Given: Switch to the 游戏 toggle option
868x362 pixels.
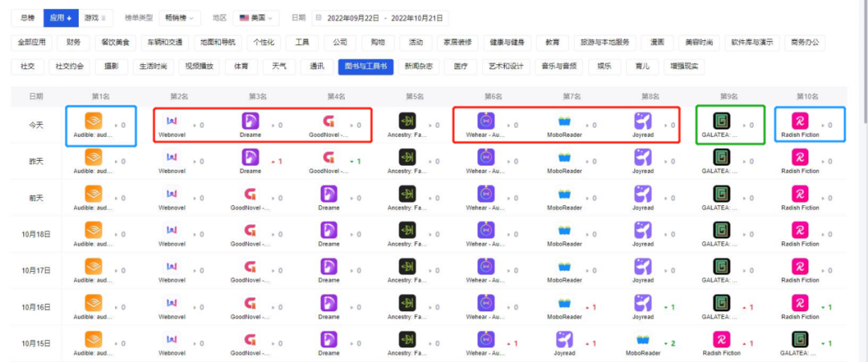Looking at the screenshot, I should coord(96,17).
